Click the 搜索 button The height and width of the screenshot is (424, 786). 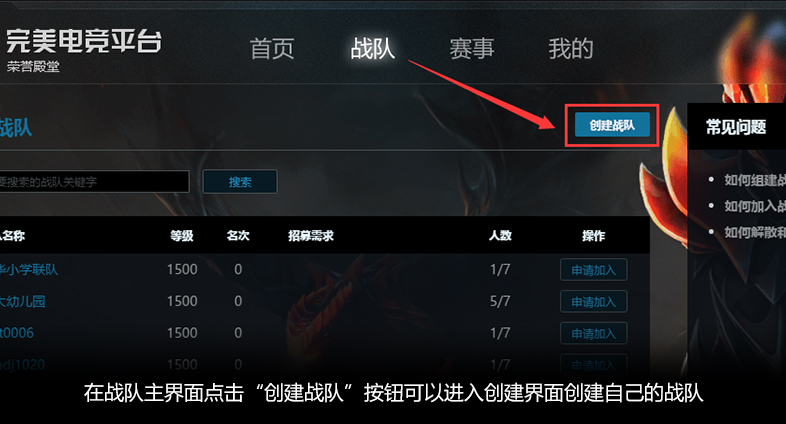click(x=240, y=181)
